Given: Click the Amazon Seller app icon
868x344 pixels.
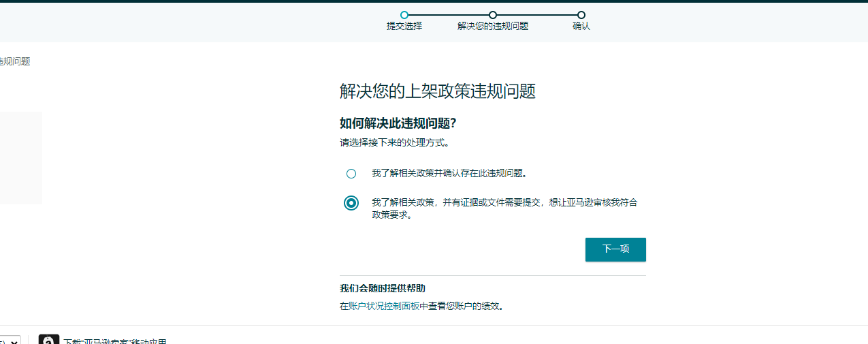Looking at the screenshot, I should coord(49,340).
